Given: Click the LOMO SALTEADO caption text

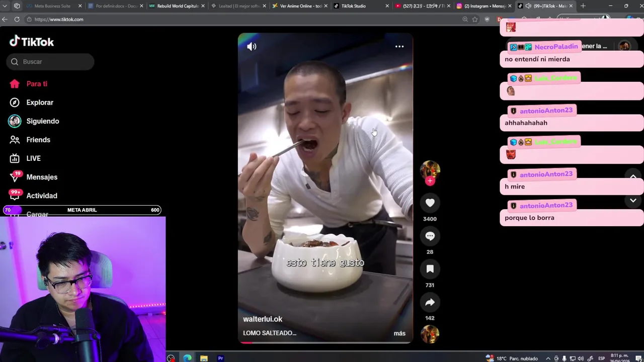Looking at the screenshot, I should click(x=270, y=333).
